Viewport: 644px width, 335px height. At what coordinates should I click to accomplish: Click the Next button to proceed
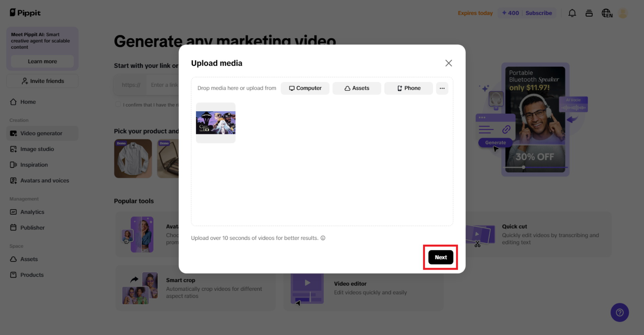(x=440, y=257)
